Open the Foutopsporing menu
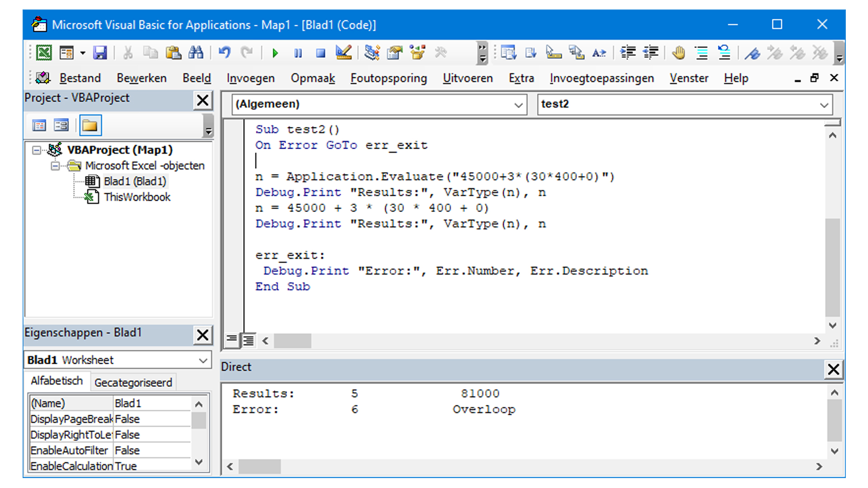This screenshot has width=868, height=488. point(388,78)
